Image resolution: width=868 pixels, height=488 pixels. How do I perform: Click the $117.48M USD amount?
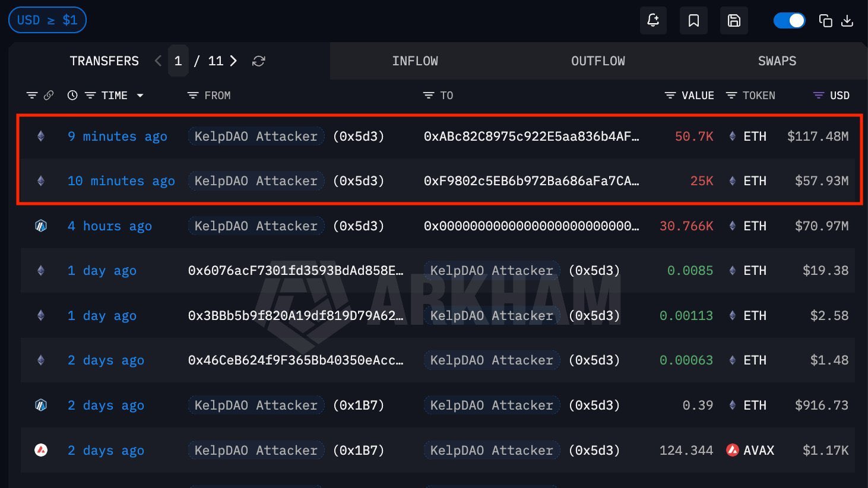click(818, 137)
